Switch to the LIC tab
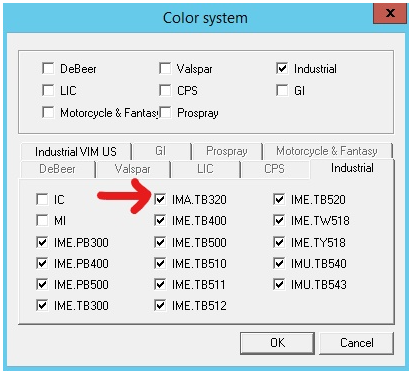 (205, 169)
